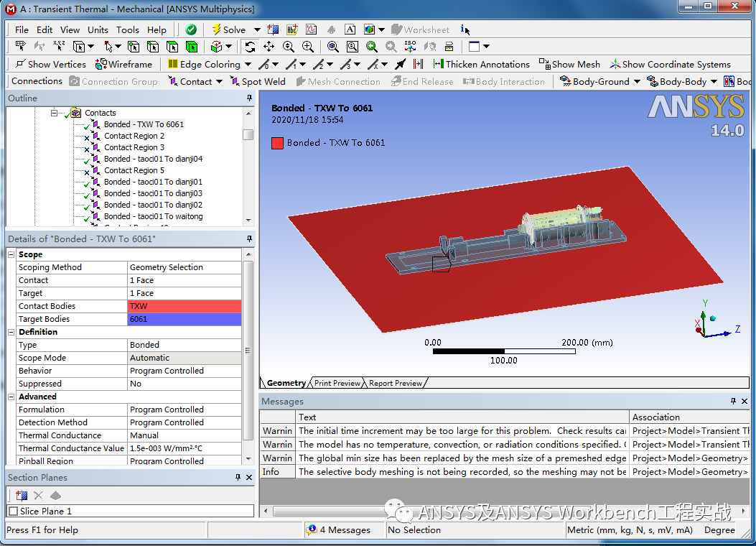Activate the Vertex selection filter
The width and height of the screenshot is (756, 546).
pyautogui.click(x=134, y=46)
